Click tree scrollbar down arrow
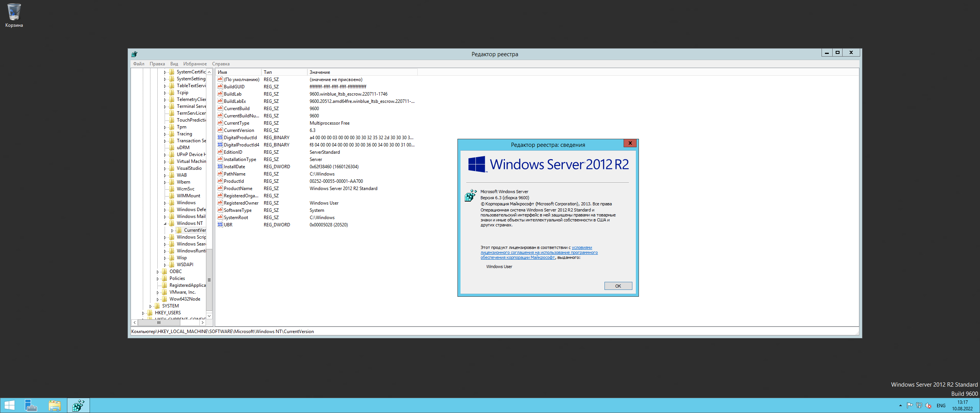 click(x=209, y=316)
